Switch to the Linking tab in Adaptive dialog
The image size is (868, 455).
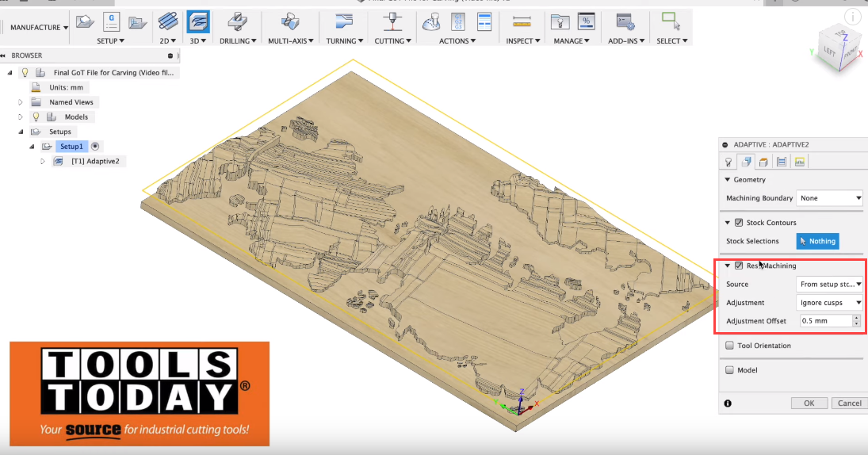point(799,162)
